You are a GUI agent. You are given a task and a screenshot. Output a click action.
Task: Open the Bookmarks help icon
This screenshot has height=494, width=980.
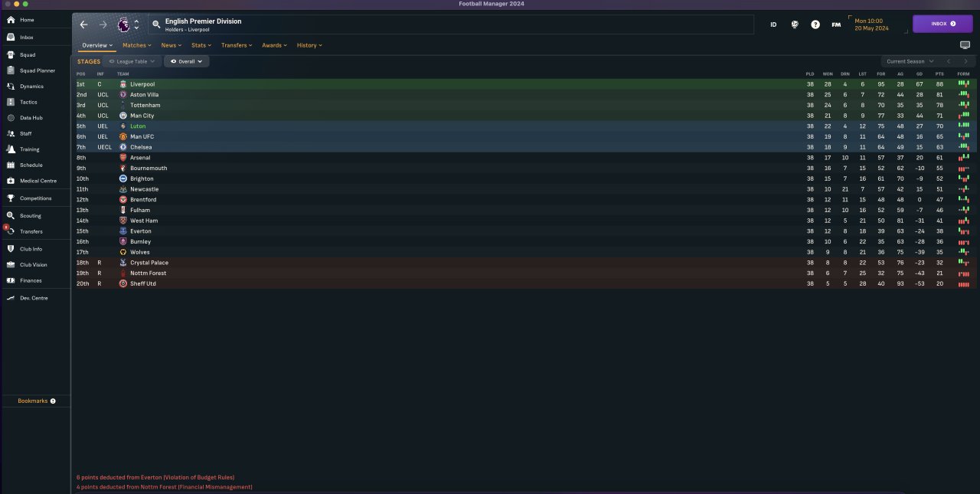(53, 401)
